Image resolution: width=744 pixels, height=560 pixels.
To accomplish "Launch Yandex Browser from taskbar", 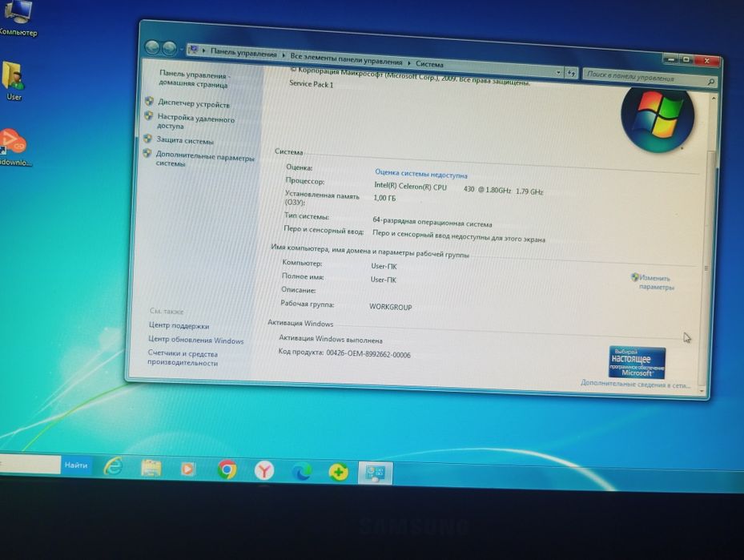I will coord(263,471).
